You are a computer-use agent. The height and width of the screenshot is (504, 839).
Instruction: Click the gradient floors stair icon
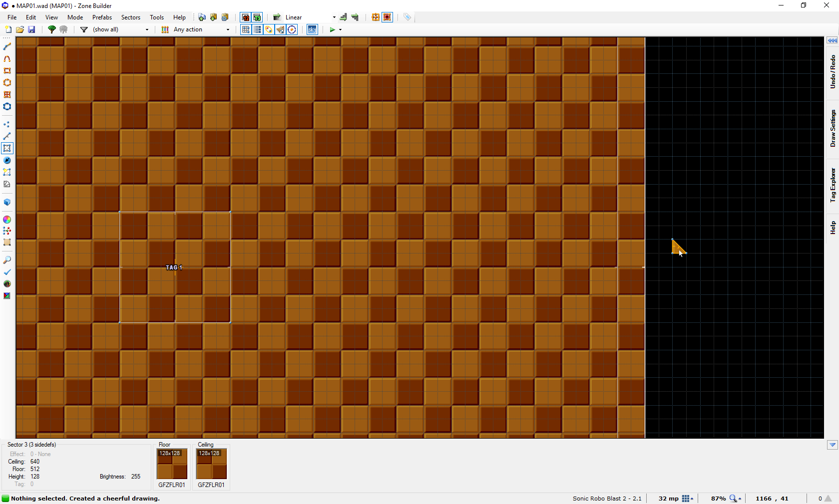coord(343,17)
